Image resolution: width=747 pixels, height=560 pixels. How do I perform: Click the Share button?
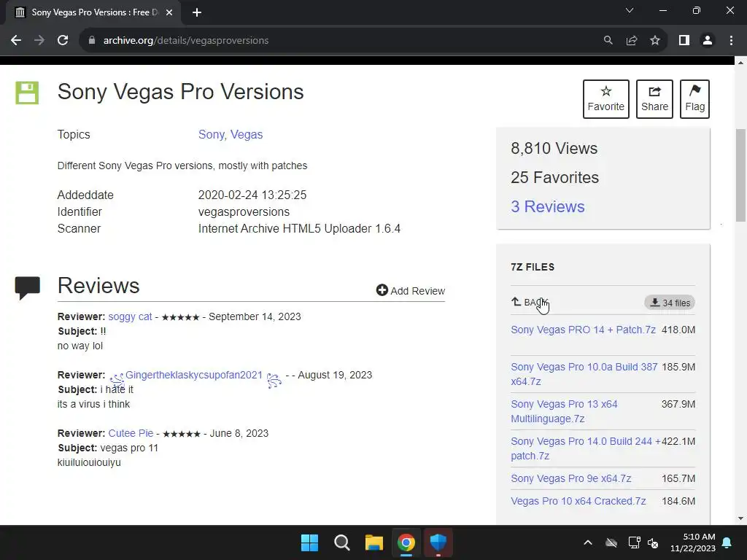(x=654, y=99)
